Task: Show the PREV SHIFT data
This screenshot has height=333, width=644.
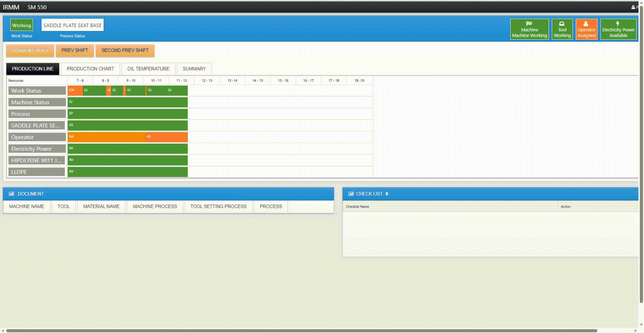Action: [x=75, y=50]
